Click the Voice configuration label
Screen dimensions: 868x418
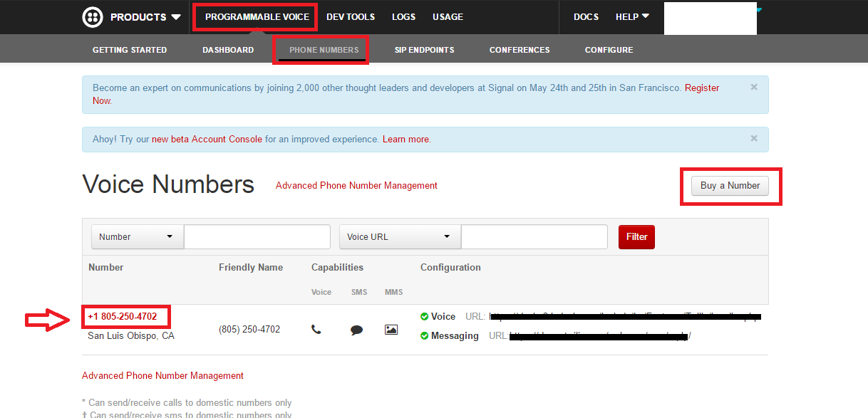pos(443,317)
